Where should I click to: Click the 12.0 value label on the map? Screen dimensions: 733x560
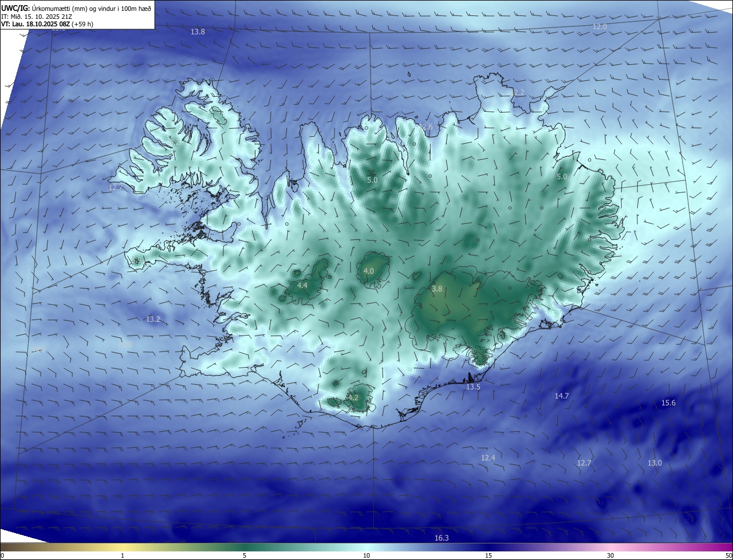[x=600, y=27]
